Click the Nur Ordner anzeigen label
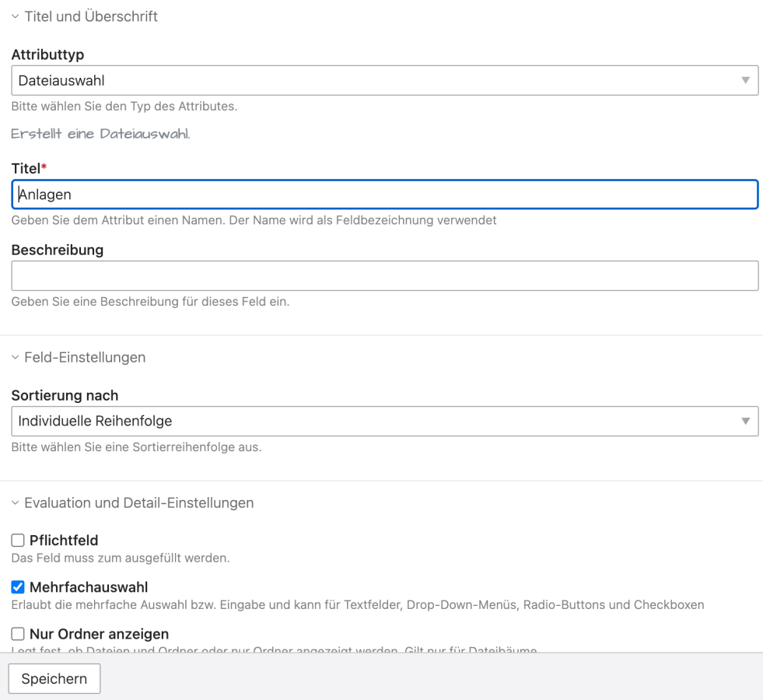Screen dimensions: 763x700 click(x=99, y=634)
